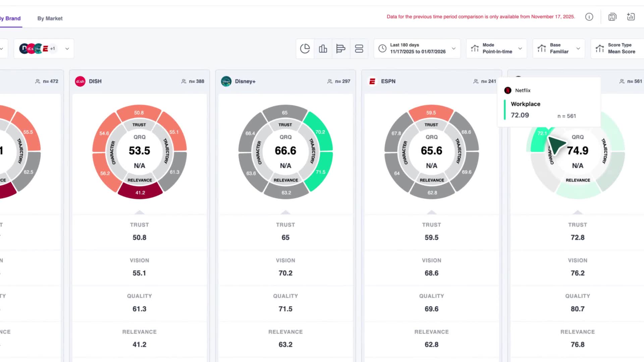Switch to the By Market tab
The height and width of the screenshot is (362, 644).
point(50,18)
